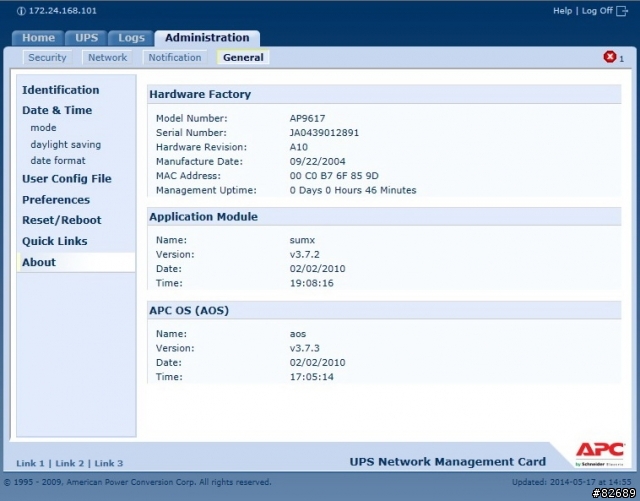
Task: Click the Updated timestamp in the footer
Action: (x=571, y=482)
